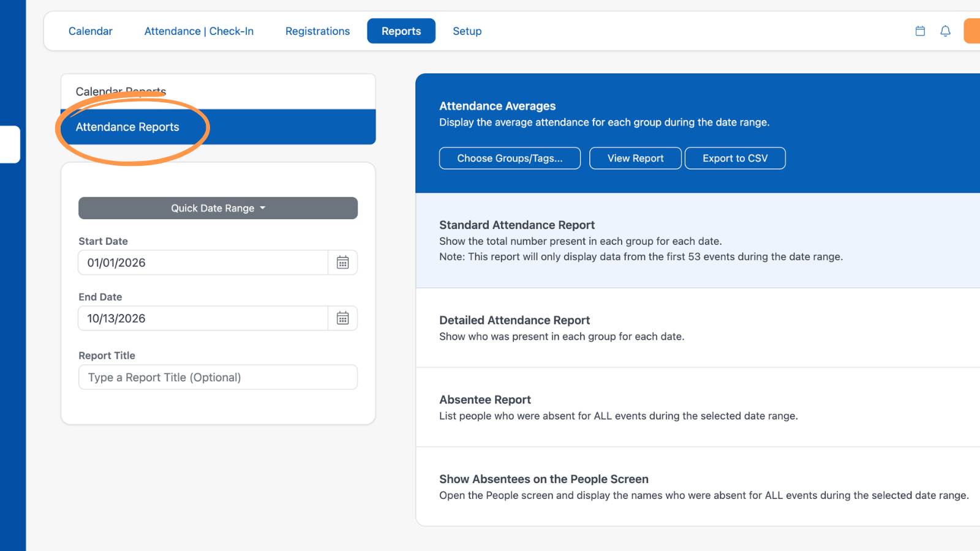Select Calendar Reports in the sidebar

pyautogui.click(x=218, y=92)
